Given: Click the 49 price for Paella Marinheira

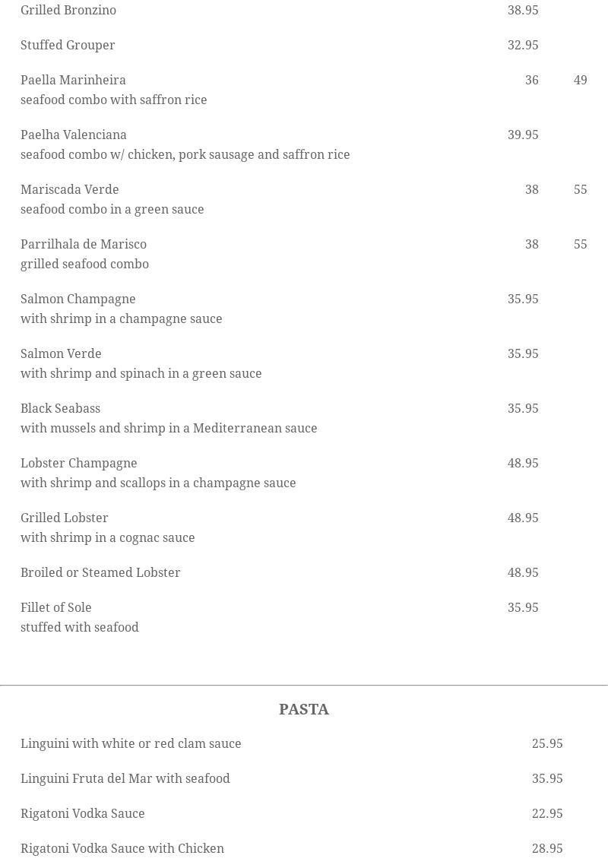Looking at the screenshot, I should point(580,81).
